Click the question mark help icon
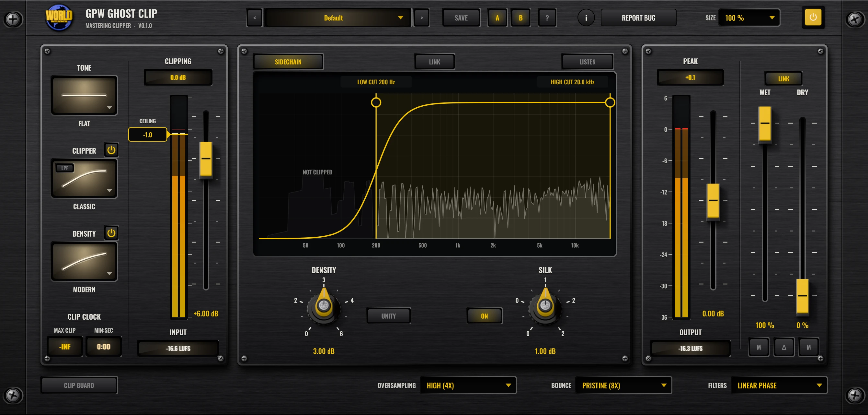Image resolution: width=868 pixels, height=415 pixels. tap(547, 18)
